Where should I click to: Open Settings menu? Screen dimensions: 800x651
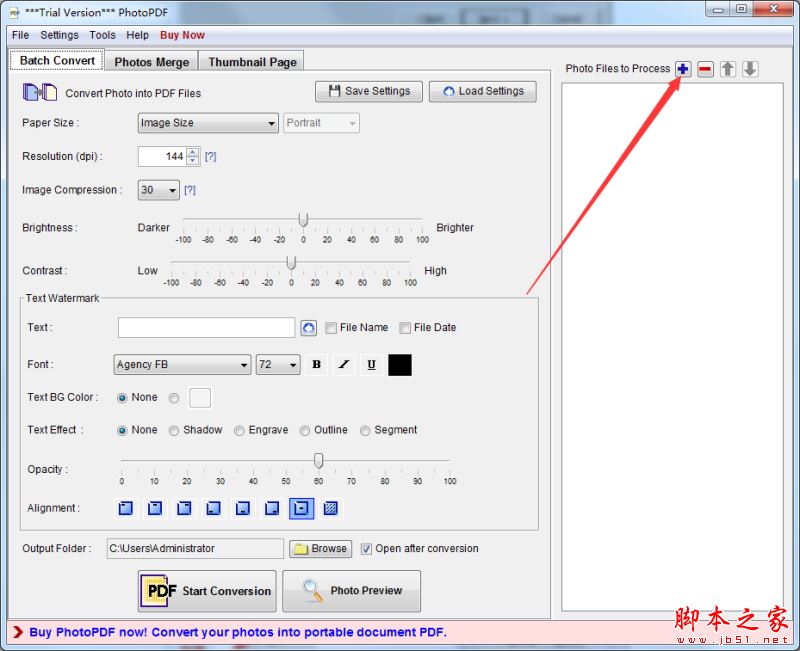[59, 35]
